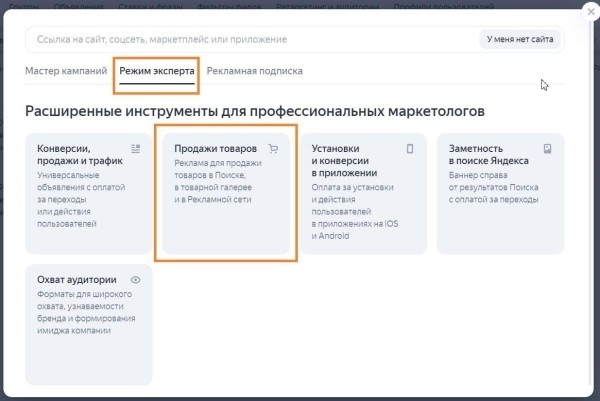Click the phone icon on Установки card
The width and height of the screenshot is (600, 401).
(410, 148)
